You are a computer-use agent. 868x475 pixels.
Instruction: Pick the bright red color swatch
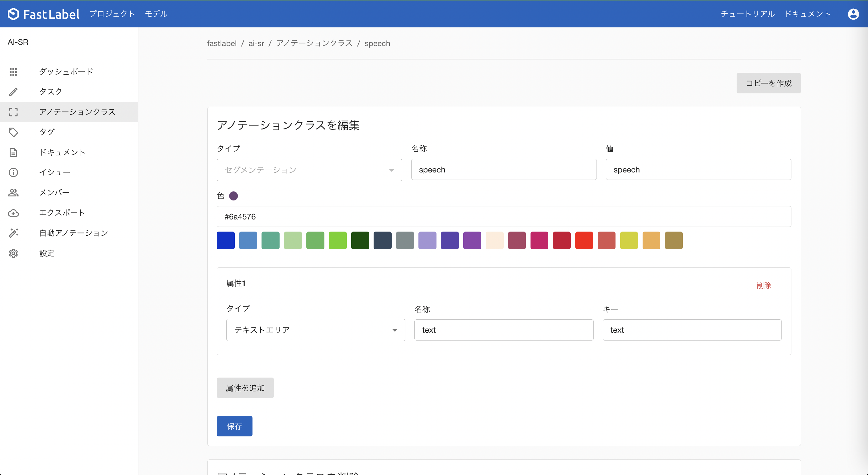pos(584,241)
